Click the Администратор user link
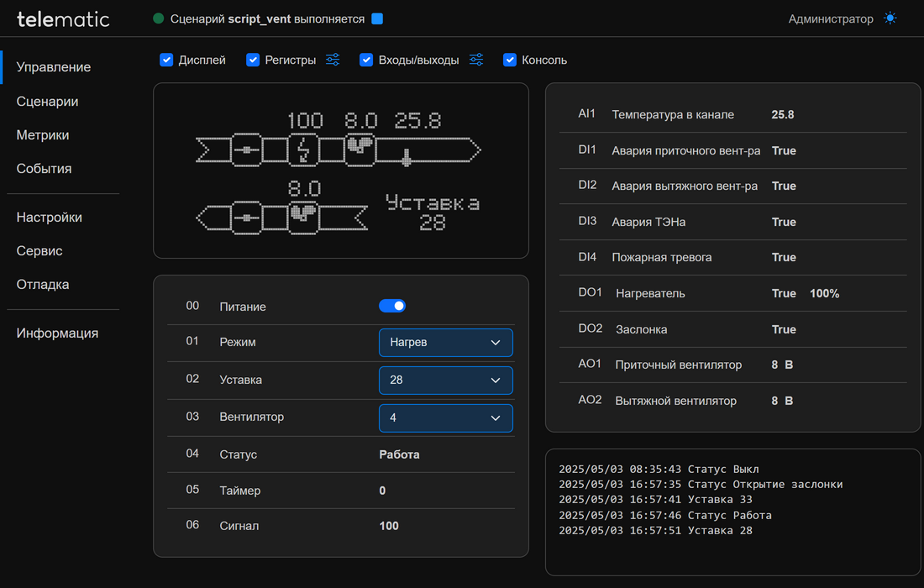Image resolution: width=924 pixels, height=588 pixels. (x=830, y=18)
